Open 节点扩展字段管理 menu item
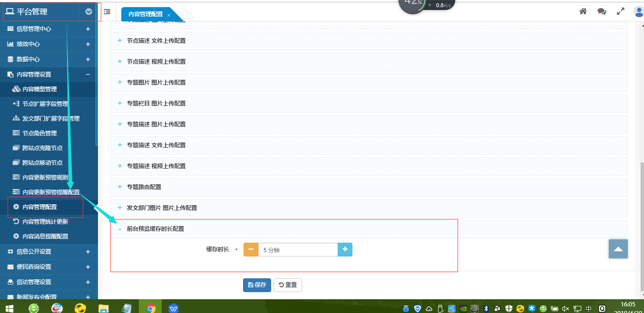The height and width of the screenshot is (313, 644). pyautogui.click(x=49, y=104)
